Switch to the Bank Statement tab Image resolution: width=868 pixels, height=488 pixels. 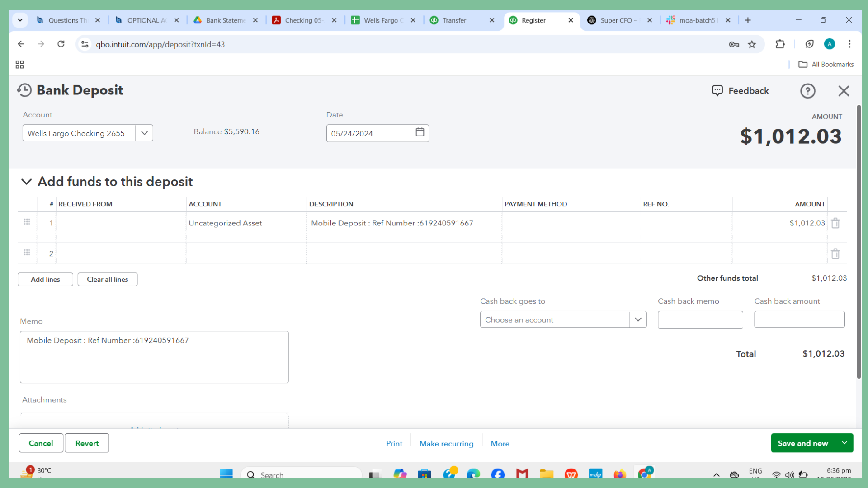[x=226, y=20]
